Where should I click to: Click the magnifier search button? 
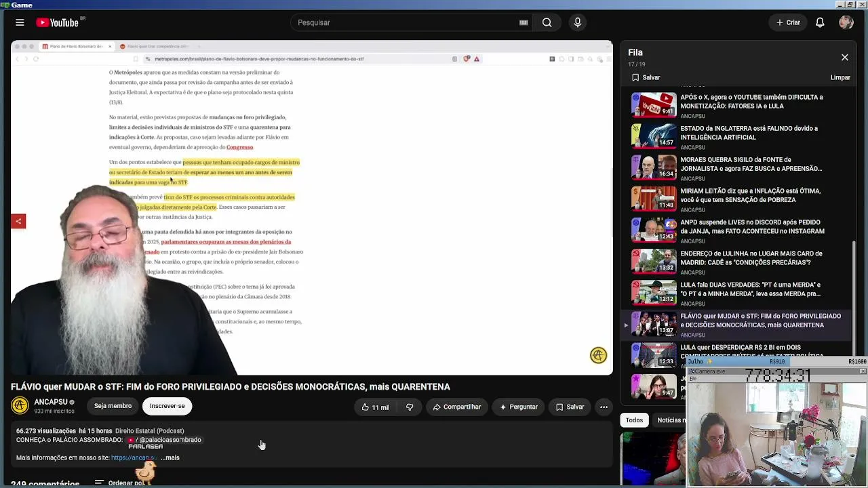547,22
